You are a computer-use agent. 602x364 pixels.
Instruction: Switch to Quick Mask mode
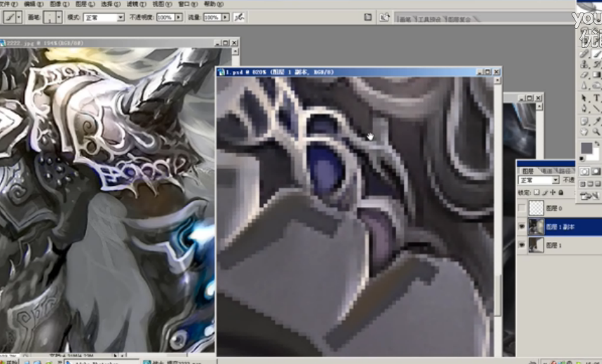click(596, 171)
